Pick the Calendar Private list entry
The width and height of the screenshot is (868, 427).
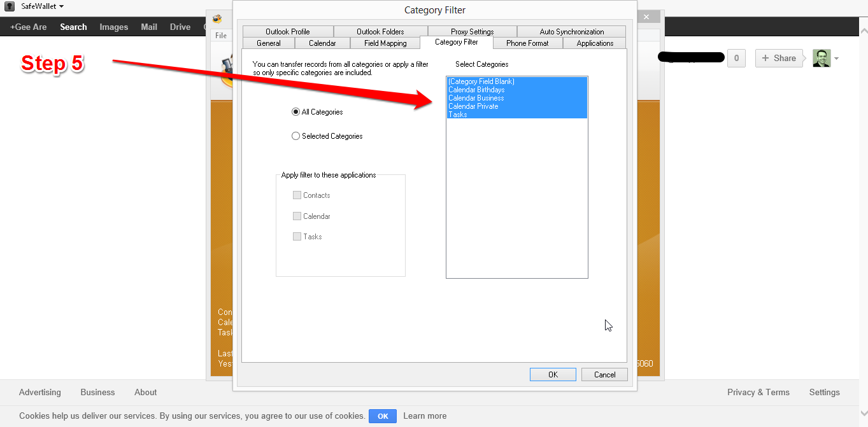(473, 106)
